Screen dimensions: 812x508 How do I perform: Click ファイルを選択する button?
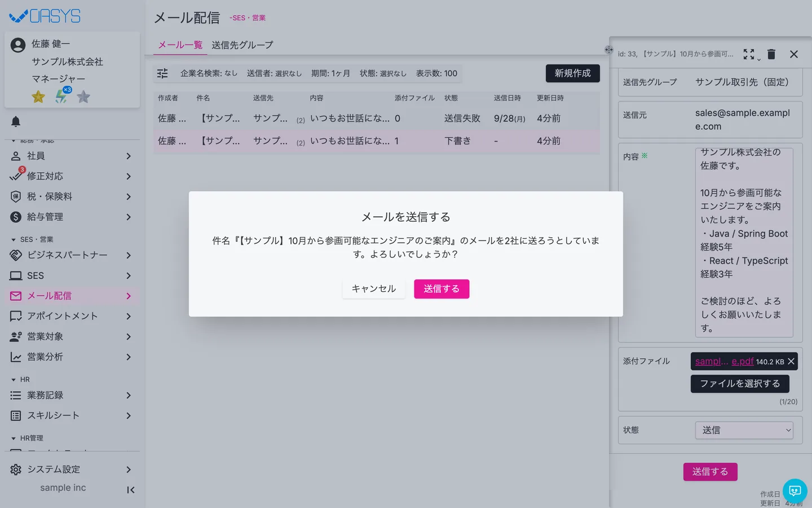click(740, 384)
